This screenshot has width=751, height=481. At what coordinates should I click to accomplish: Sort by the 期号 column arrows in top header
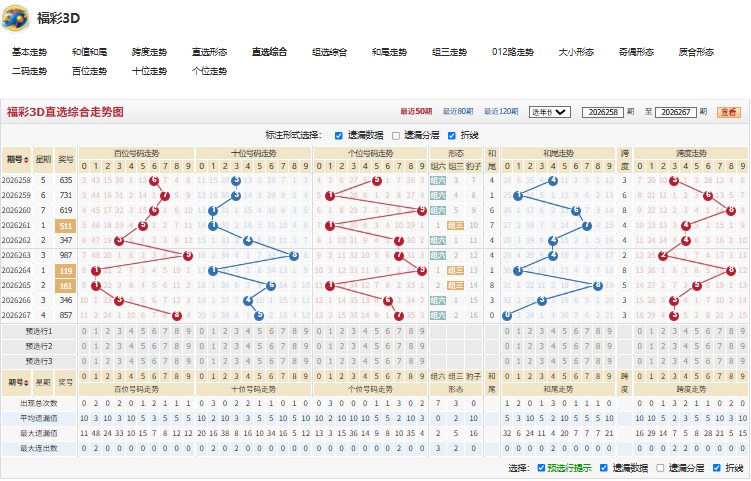pyautogui.click(x=26, y=160)
